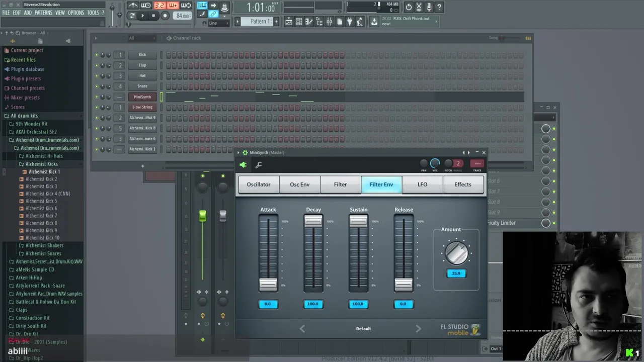
Task: Select the Hat channel button
Action: pyautogui.click(x=142, y=75)
